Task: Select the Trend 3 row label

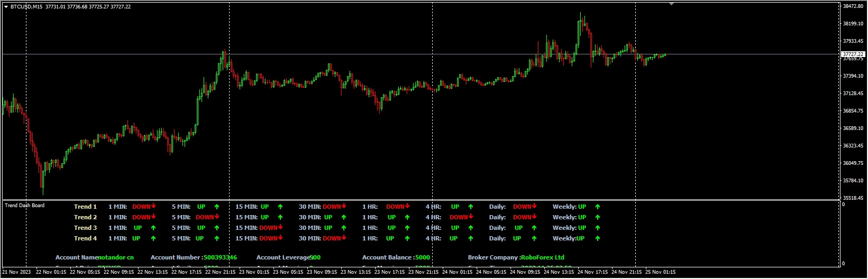Action: tap(85, 228)
